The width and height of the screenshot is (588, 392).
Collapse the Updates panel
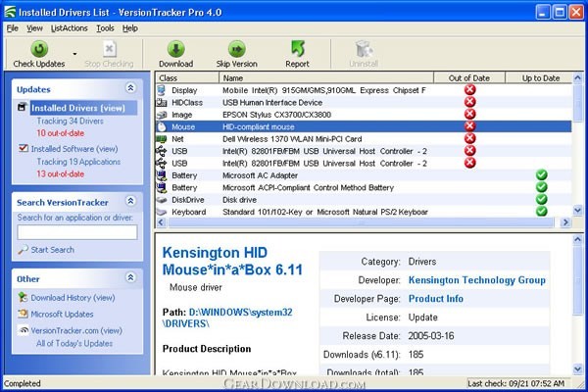(x=130, y=88)
